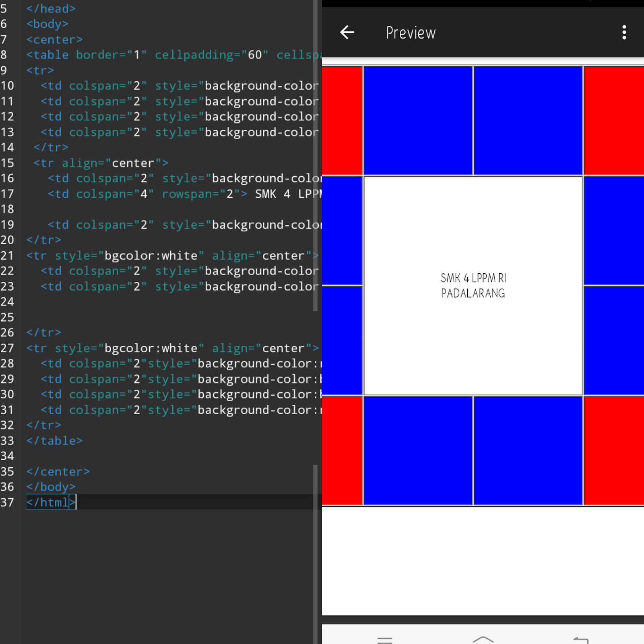
Task: Click the td colspan="4" rowspan="2" line
Action: pos(185,194)
